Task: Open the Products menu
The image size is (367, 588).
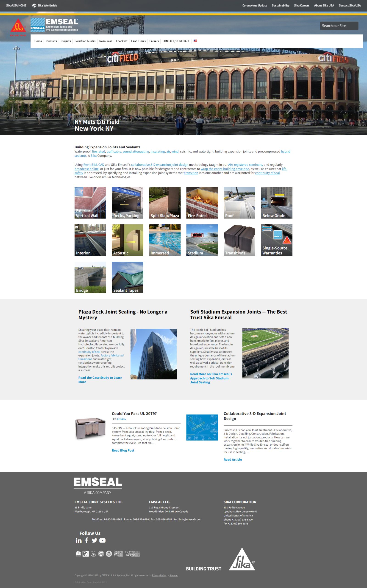Action: click(51, 41)
